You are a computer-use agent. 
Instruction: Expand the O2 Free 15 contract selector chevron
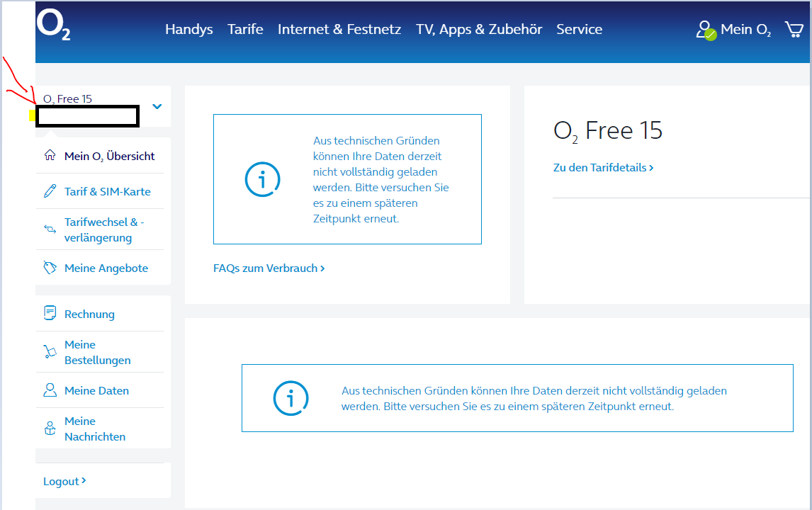click(x=157, y=107)
